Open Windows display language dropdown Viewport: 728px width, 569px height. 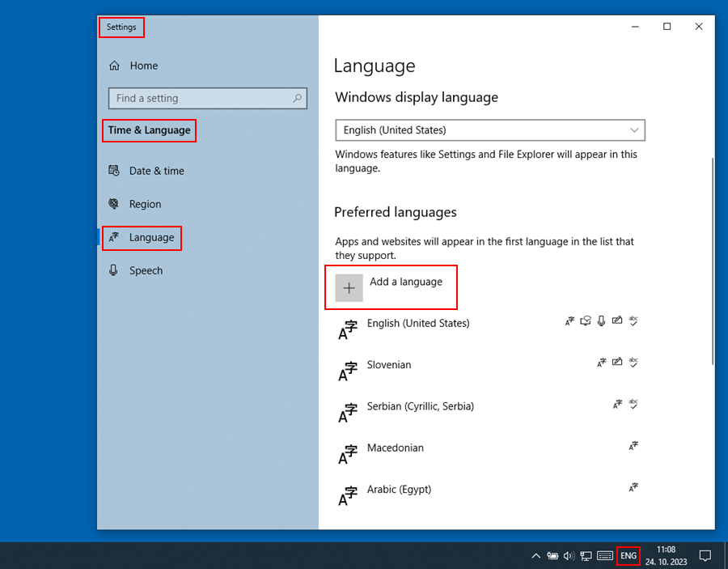490,130
